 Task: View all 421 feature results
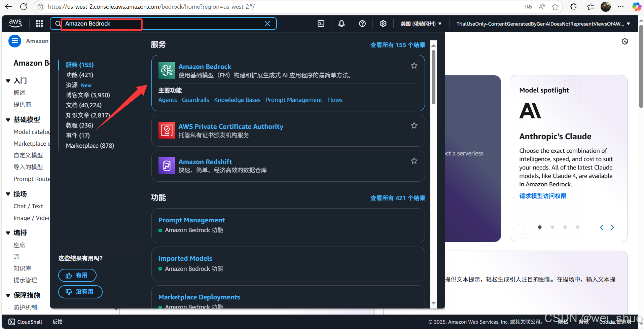click(398, 198)
